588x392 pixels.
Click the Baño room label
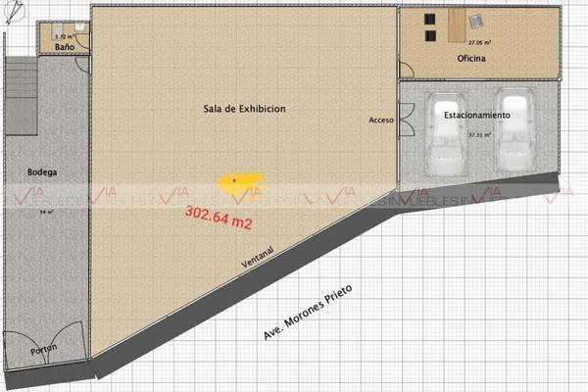(x=66, y=47)
